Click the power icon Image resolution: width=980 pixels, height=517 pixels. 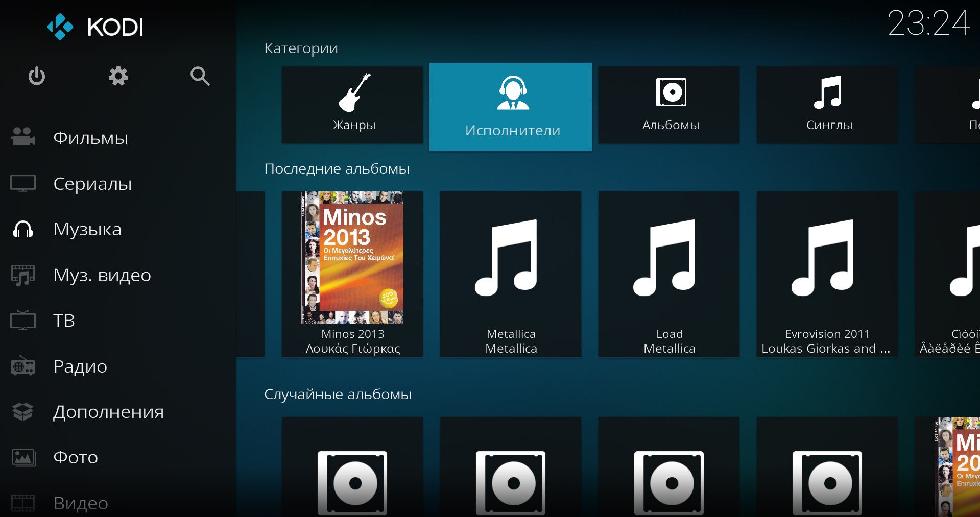tap(37, 76)
